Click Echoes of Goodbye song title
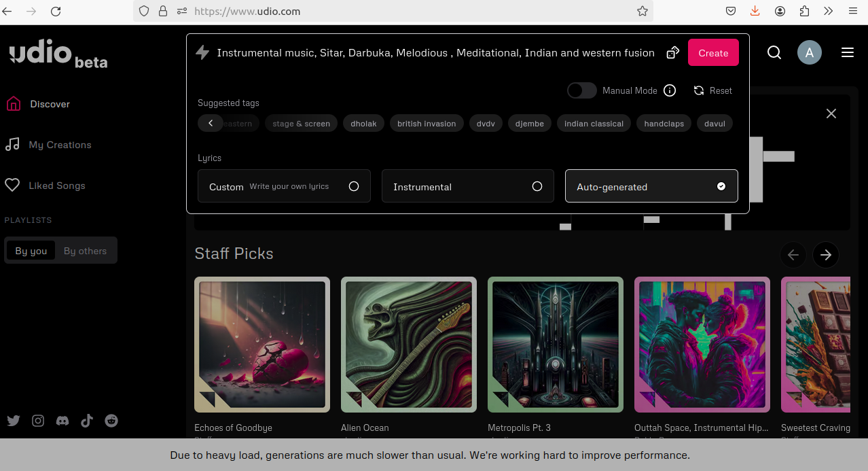This screenshot has width=868, height=471. (x=233, y=428)
